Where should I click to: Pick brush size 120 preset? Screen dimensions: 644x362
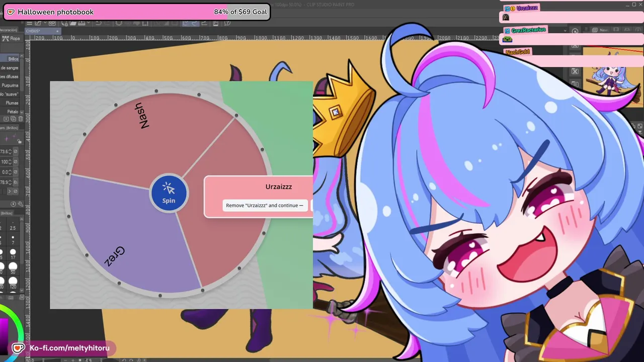[13, 283]
